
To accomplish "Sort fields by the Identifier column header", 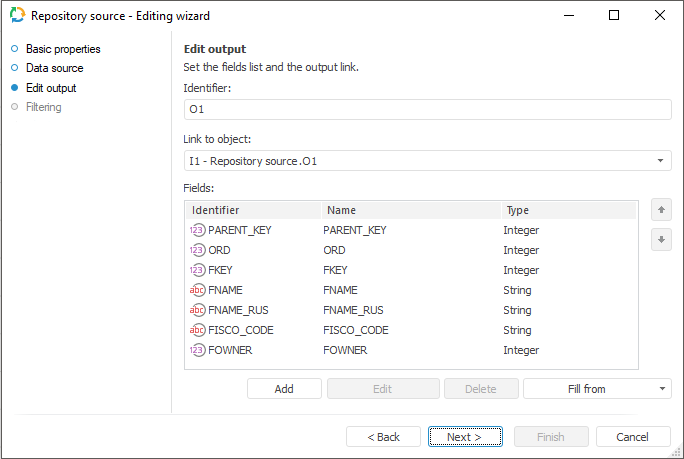I will click(252, 211).
